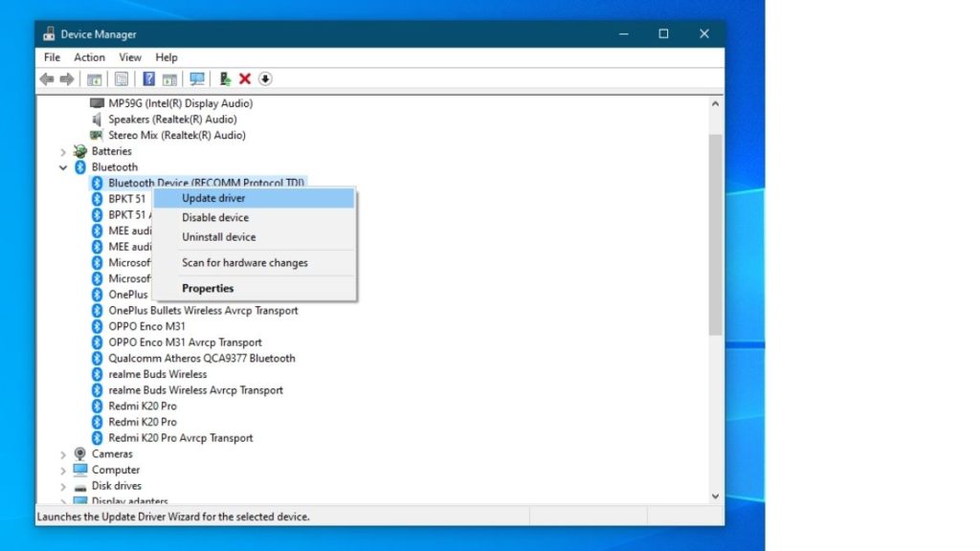Click the vertical scrollbar down arrow
Viewport: 980px width, 551px height.
tap(715, 496)
